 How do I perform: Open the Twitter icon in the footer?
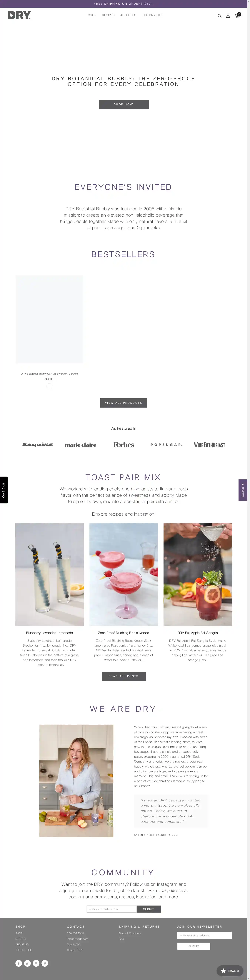click(27, 963)
